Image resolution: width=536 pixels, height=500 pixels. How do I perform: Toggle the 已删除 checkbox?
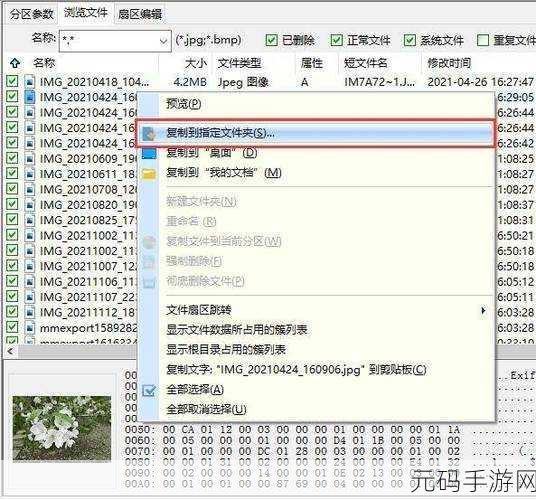(x=271, y=40)
